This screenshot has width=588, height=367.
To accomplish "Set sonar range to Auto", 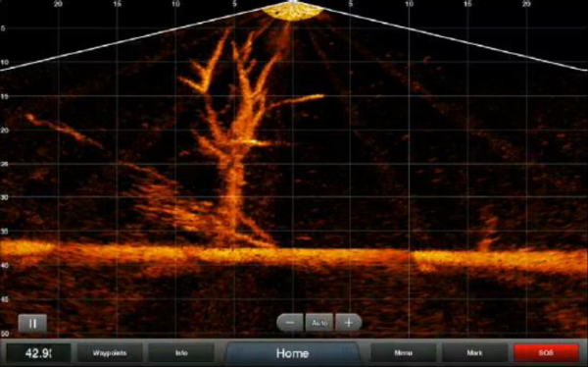I will (x=319, y=322).
